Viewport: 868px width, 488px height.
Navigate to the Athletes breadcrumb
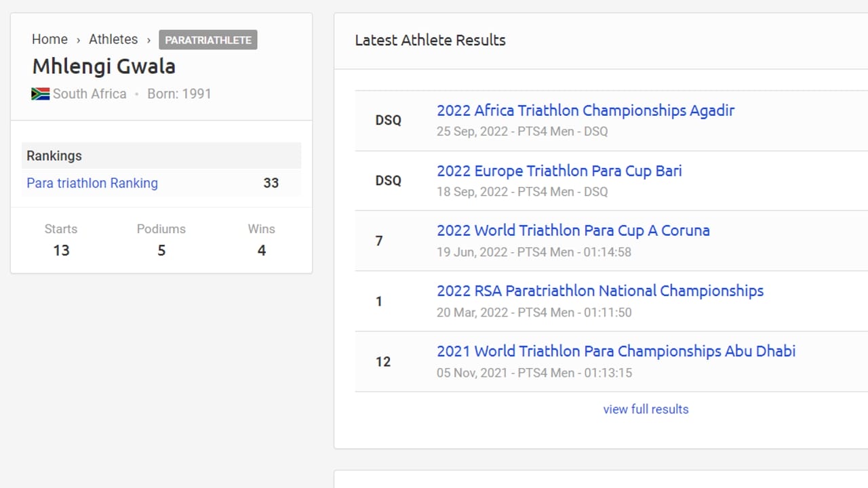tap(113, 39)
